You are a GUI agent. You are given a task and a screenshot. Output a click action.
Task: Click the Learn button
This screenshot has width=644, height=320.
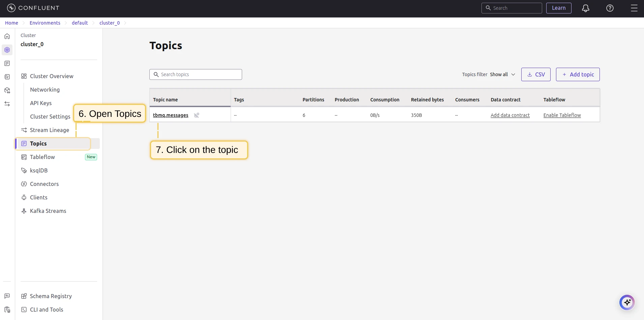coord(559,8)
